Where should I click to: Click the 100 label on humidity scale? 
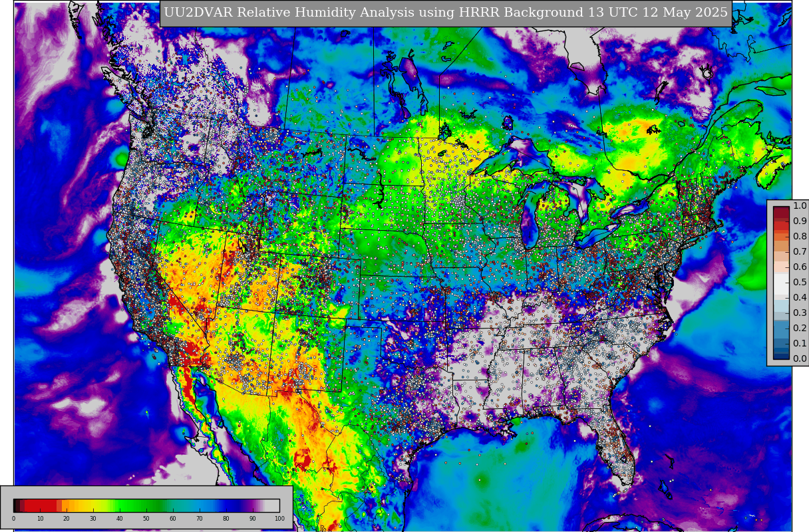(x=279, y=519)
